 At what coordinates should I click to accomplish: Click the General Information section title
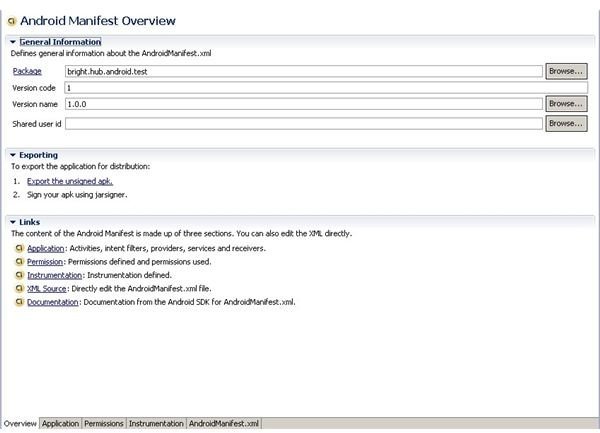(x=60, y=42)
